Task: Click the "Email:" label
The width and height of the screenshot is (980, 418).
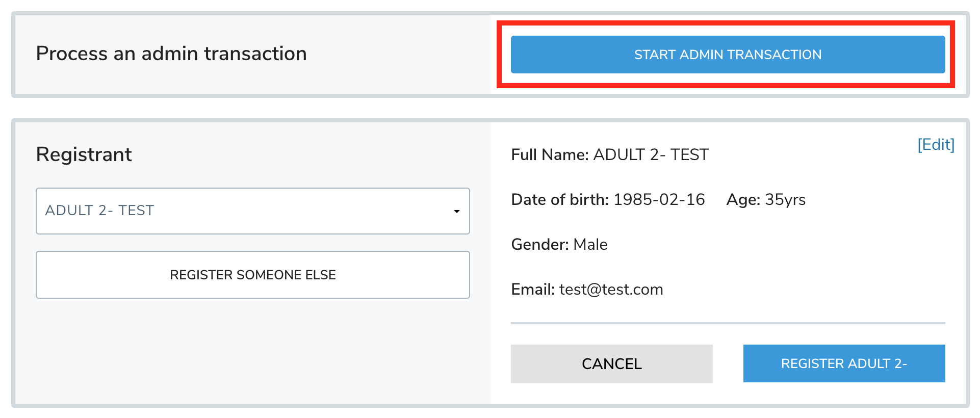Action: tap(532, 290)
